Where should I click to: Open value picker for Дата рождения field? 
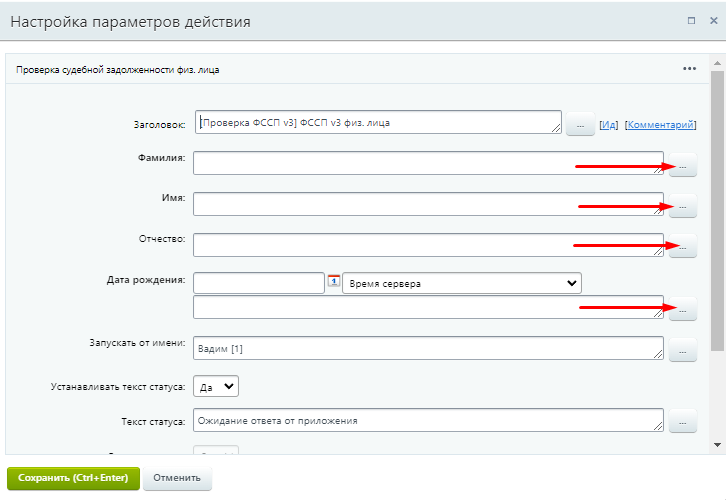pyautogui.click(x=682, y=310)
